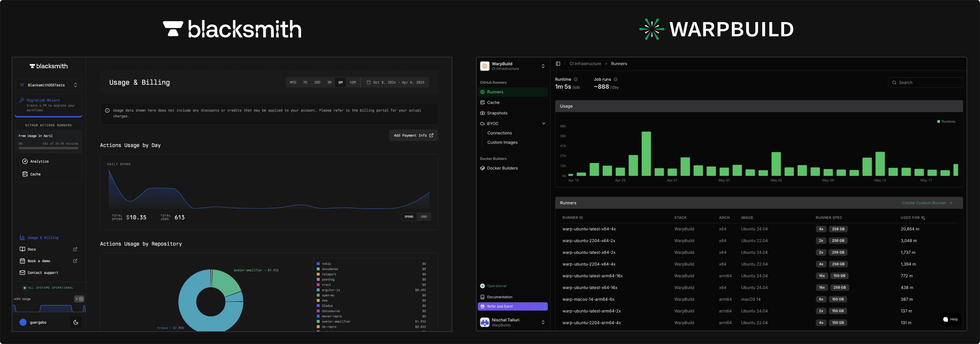Open the Nischal Talluri account menu
The image size is (980, 344).
pyautogui.click(x=512, y=322)
